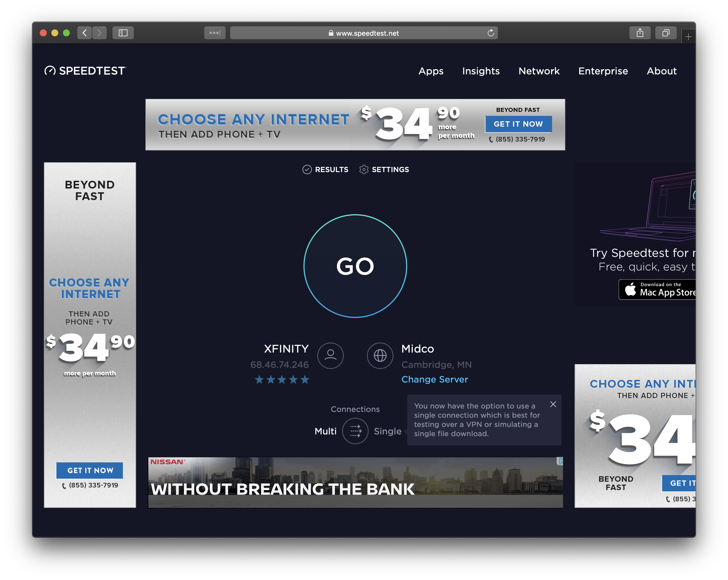The image size is (728, 580).
Task: Click the Midco globe server icon
Action: (380, 355)
